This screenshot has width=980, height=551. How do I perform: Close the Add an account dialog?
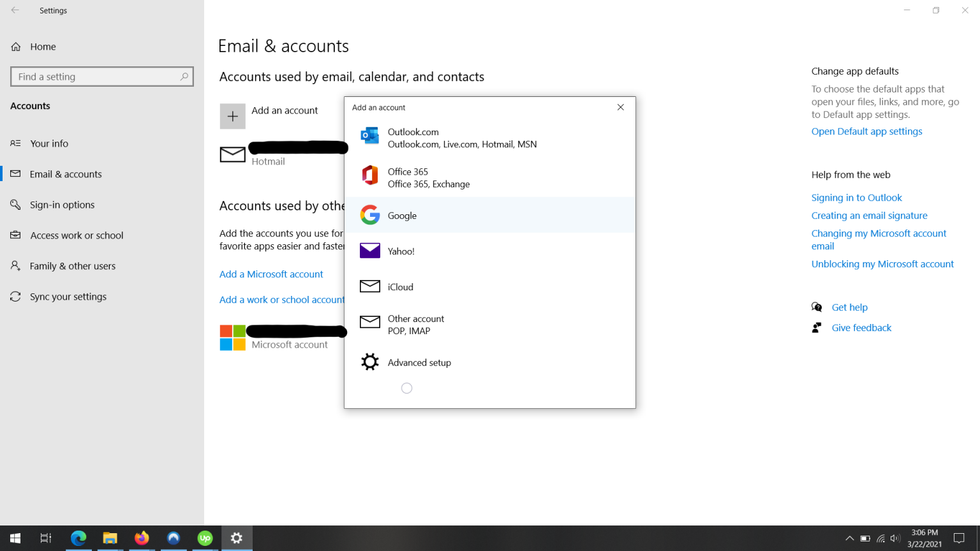click(x=620, y=107)
